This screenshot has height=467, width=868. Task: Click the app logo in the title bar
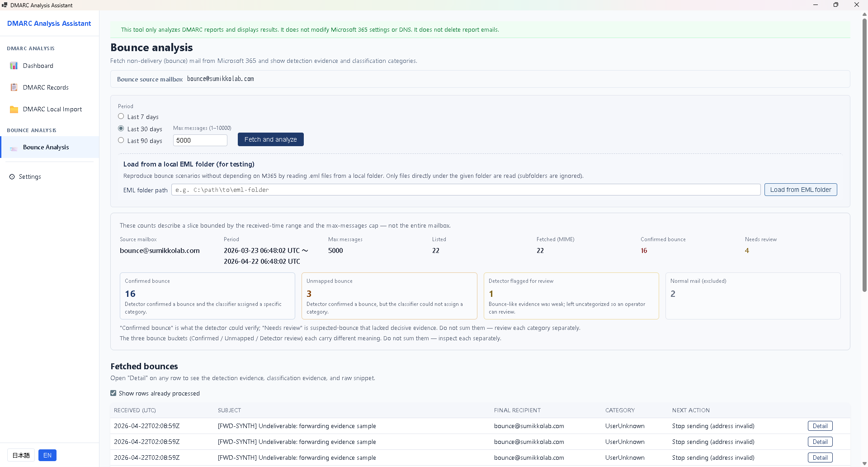(x=5, y=5)
